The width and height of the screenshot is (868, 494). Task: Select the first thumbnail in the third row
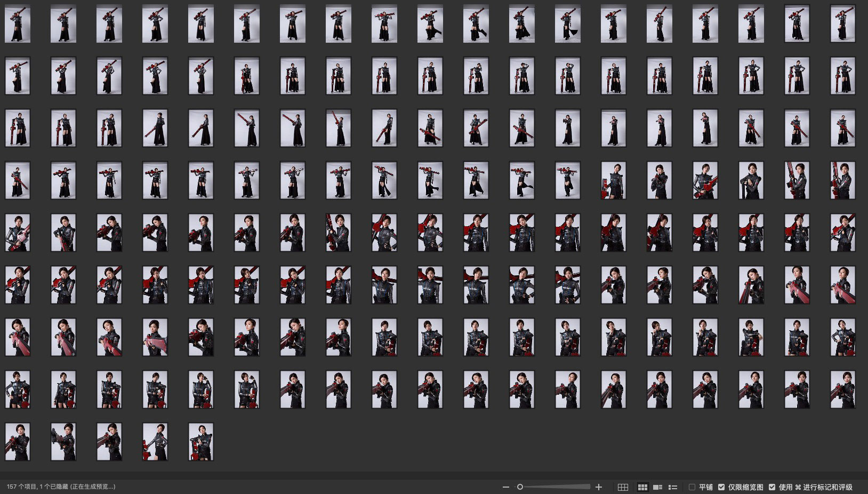pos(18,129)
